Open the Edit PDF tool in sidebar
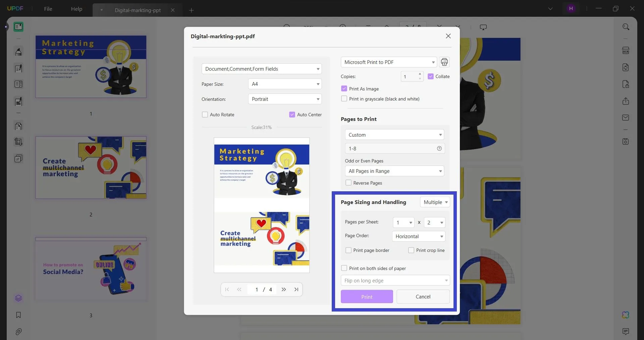644x340 pixels. pos(18,68)
